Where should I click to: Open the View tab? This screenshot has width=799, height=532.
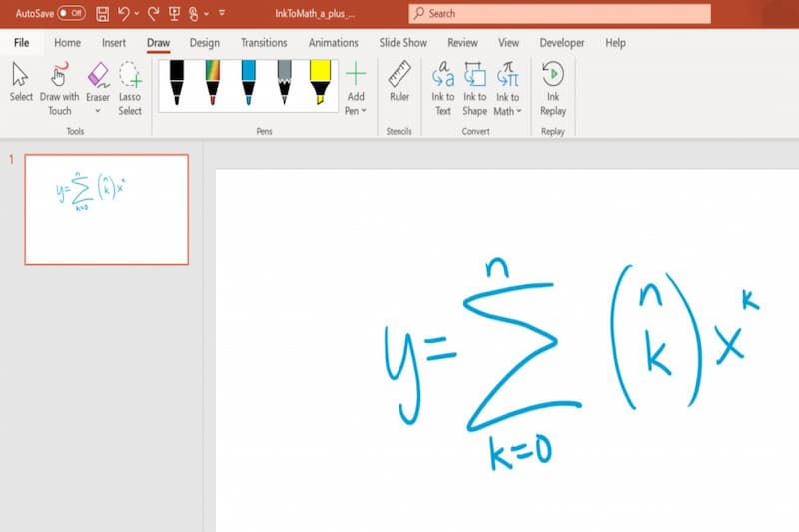pos(508,43)
